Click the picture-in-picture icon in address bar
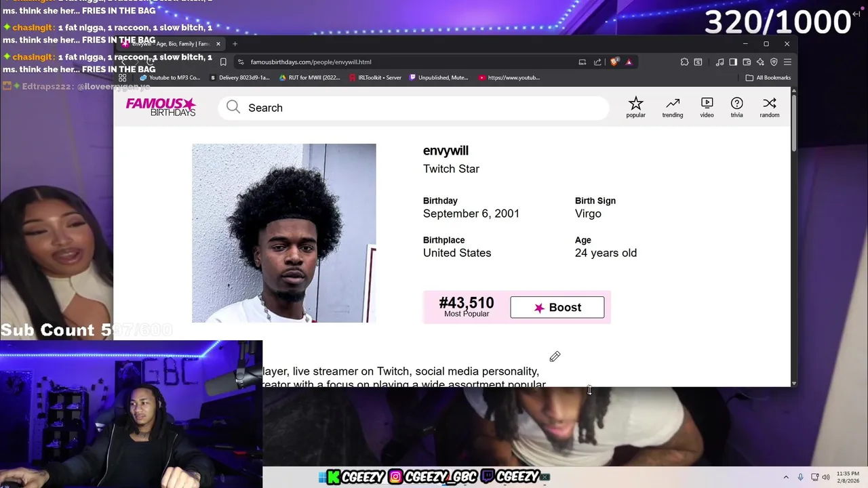868x488 pixels. coord(583,62)
